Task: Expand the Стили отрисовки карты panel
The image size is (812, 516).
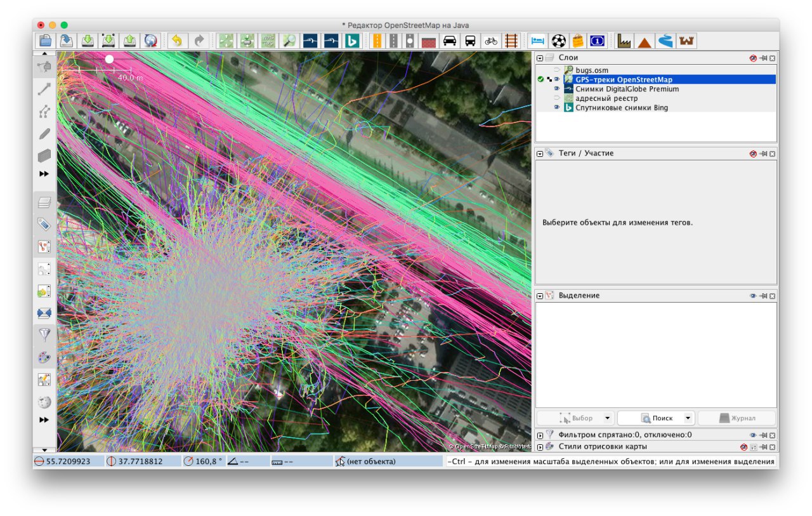Action: [x=540, y=447]
